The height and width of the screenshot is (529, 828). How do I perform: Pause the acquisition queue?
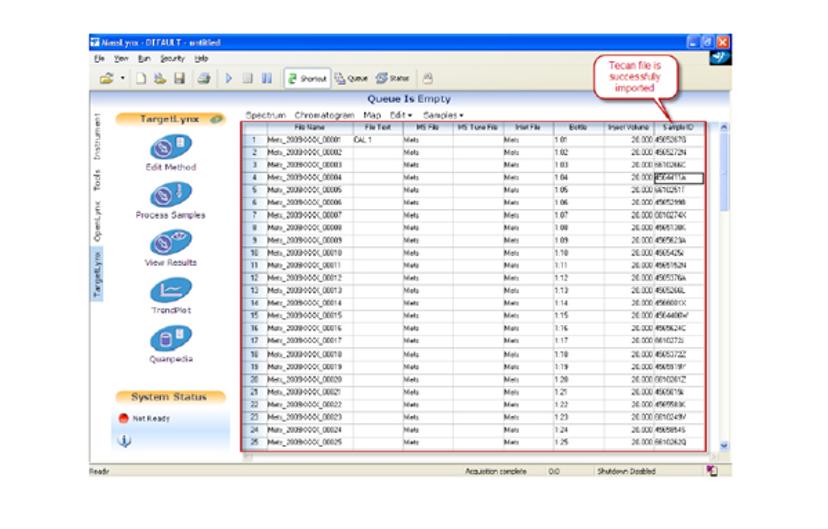pos(267,78)
